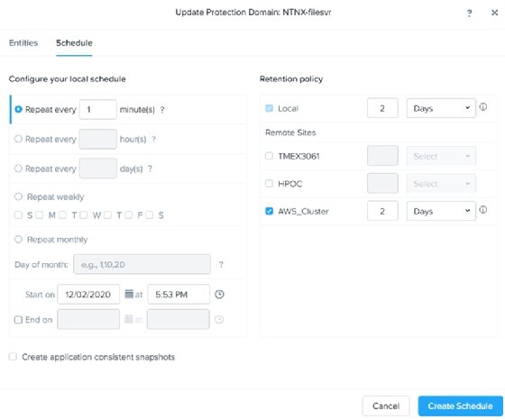Click the Day of month input field
Screen dimensions: 505x420
pyautogui.click(x=142, y=264)
